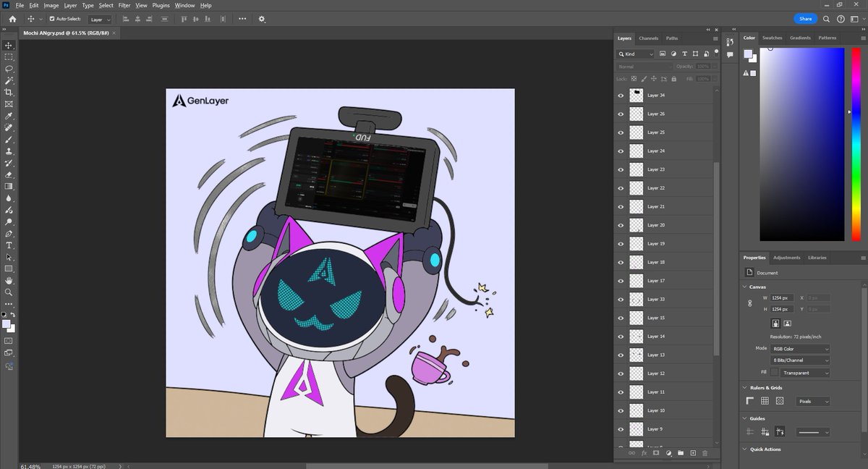Open the Fill Transparent dropdown
This screenshot has width=868, height=469.
[806, 373]
